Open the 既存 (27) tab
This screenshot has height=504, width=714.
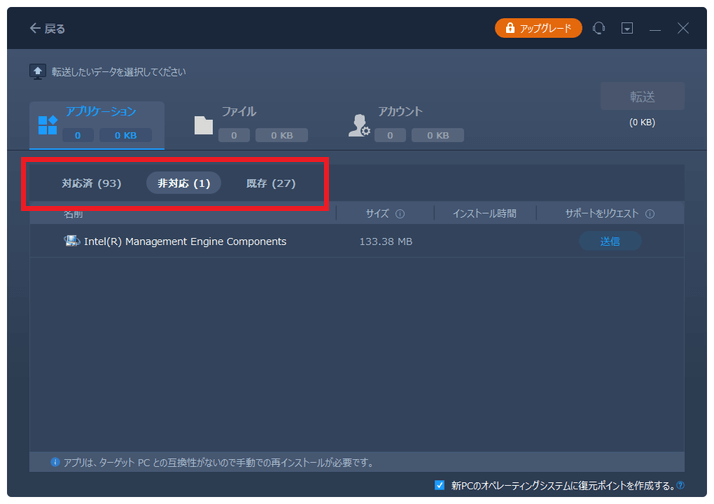tap(271, 184)
